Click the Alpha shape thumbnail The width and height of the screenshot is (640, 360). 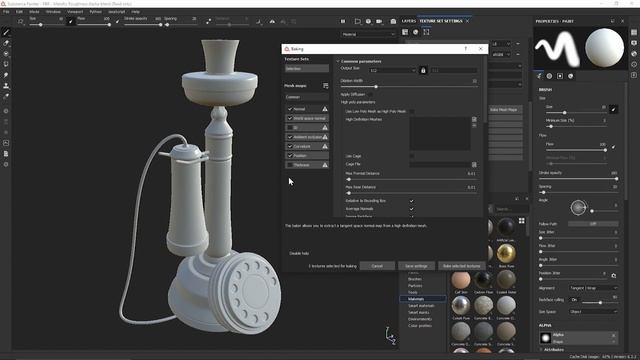(545, 338)
